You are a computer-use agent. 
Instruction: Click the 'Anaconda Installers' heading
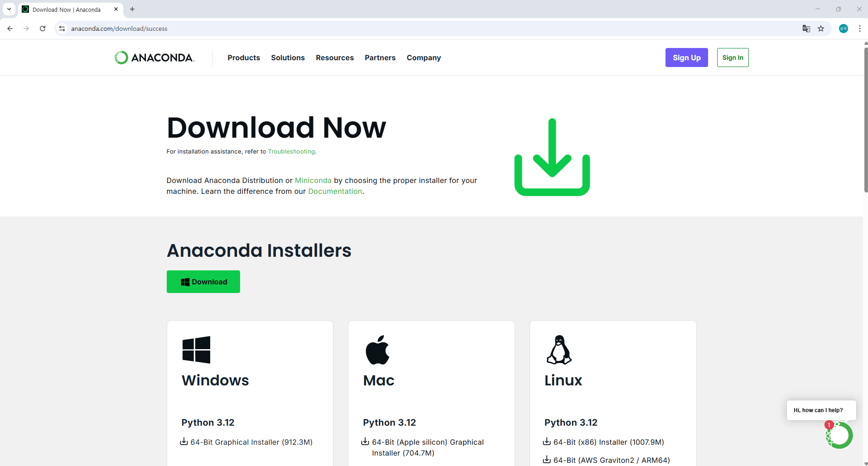point(259,250)
